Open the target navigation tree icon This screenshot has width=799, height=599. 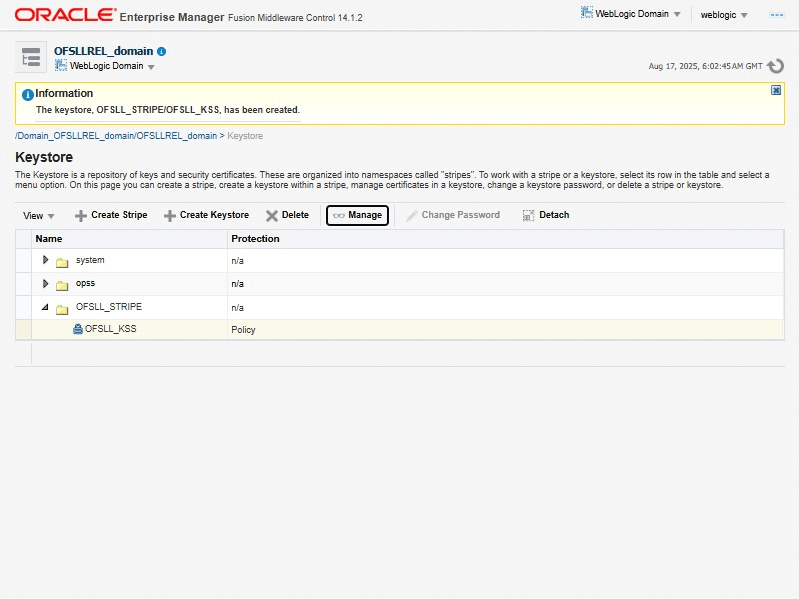pos(31,57)
